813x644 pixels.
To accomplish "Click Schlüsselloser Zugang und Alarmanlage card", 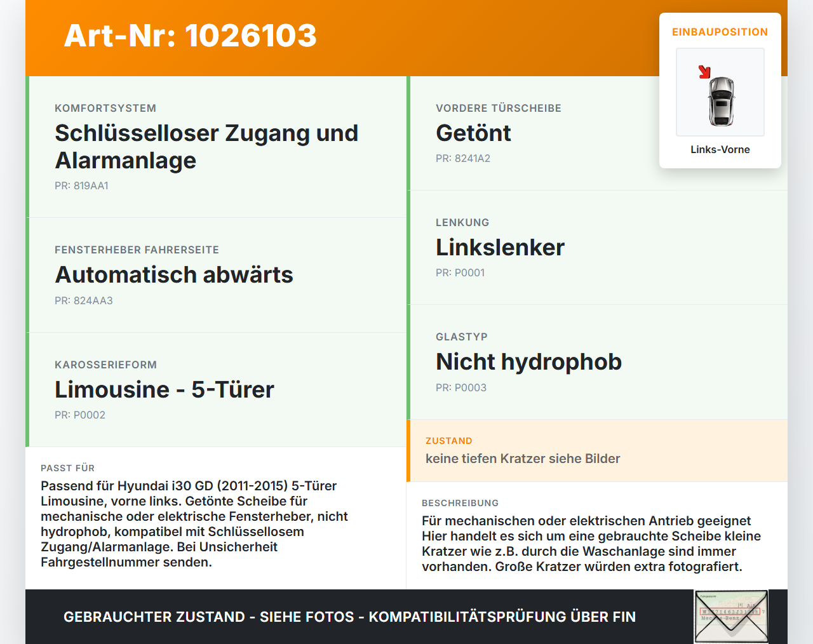I will [x=216, y=147].
